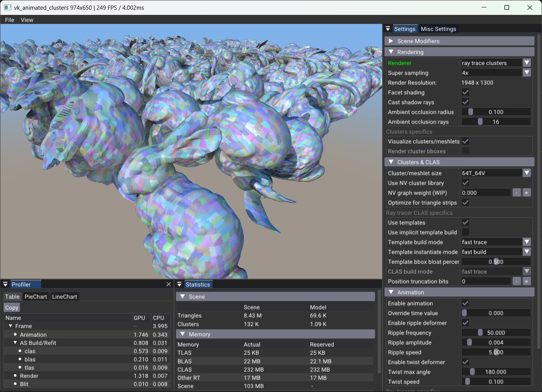The image size is (542, 392).
Task: Decrease Position truncation bits with minus
Action: coord(517,281)
